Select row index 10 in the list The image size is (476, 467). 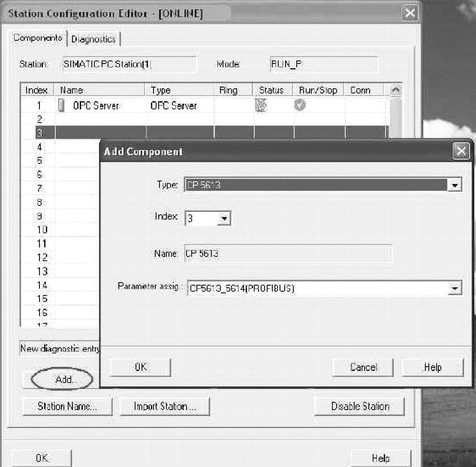[60, 229]
